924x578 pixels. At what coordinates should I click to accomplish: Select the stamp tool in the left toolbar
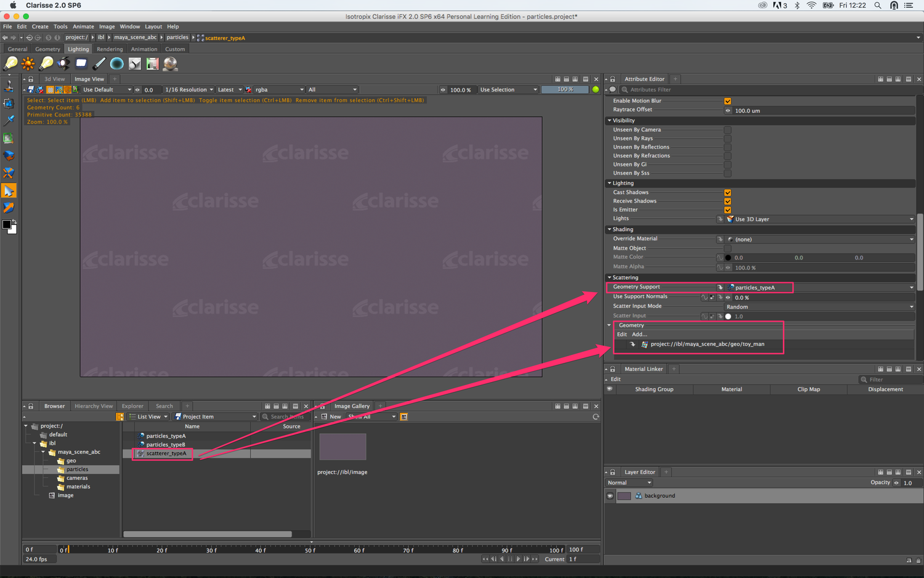click(9, 86)
